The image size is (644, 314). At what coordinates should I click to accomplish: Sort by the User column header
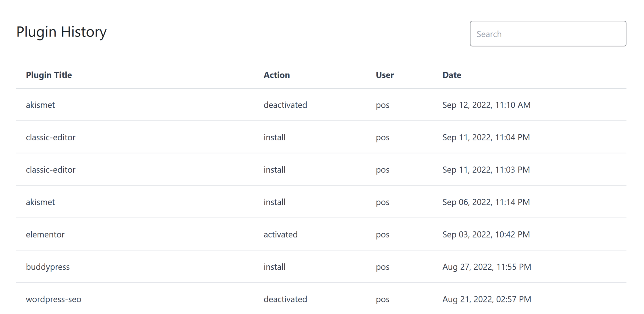click(x=384, y=75)
